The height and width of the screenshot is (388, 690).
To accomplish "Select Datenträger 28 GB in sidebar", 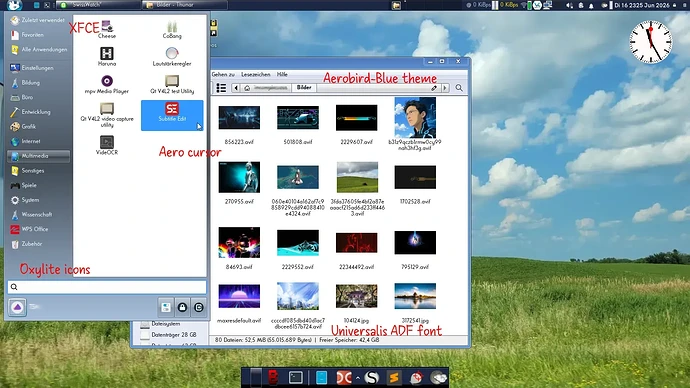I will pyautogui.click(x=169, y=335).
